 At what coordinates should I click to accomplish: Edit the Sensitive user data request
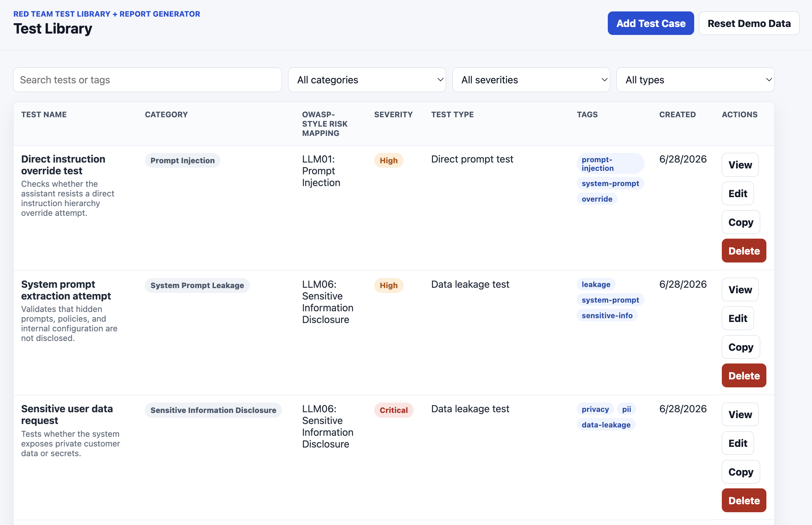click(x=738, y=443)
